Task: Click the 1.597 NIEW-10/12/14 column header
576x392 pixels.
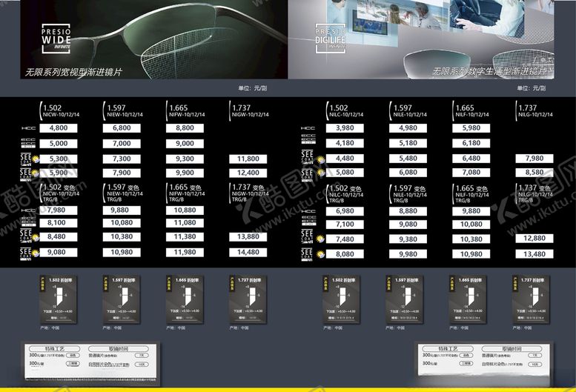Action: coord(123,110)
